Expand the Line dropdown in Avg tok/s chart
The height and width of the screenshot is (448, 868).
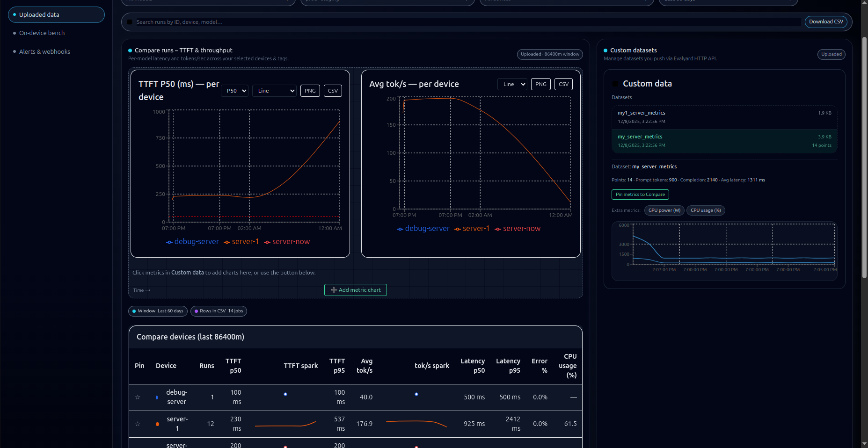click(512, 84)
